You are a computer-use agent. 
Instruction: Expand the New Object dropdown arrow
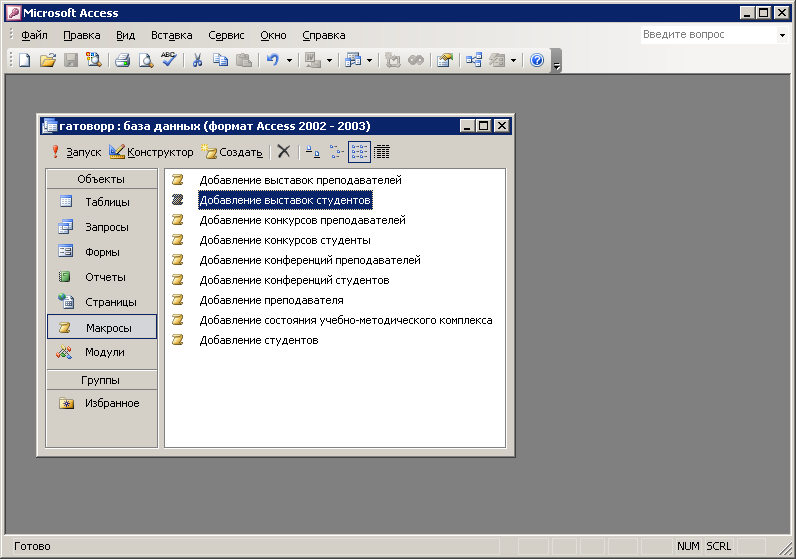513,60
